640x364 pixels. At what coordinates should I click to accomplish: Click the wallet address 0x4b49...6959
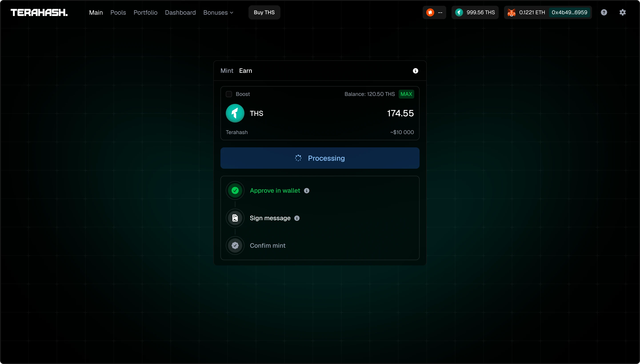[x=569, y=12]
